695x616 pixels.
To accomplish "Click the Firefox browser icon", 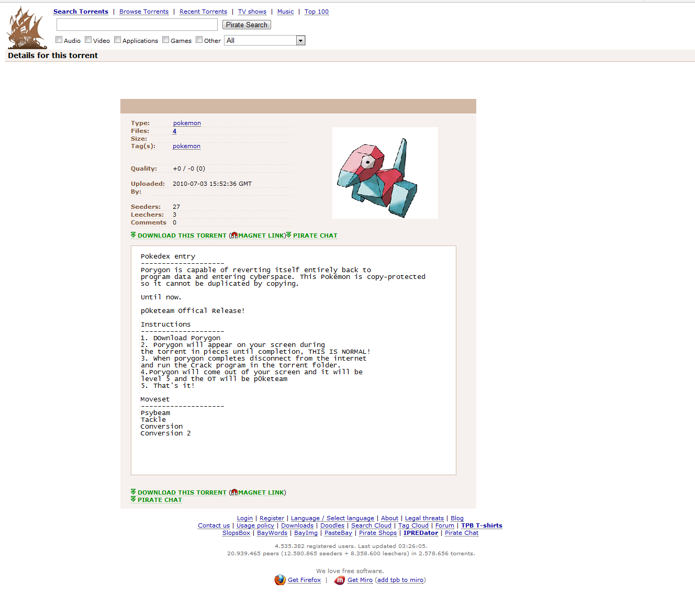I will [280, 580].
